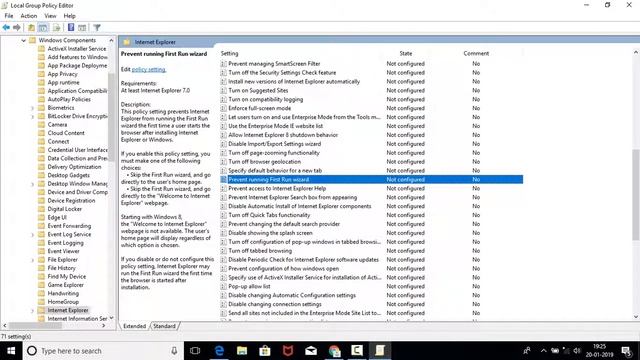640x360 pixels.
Task: Toggle the Show/Hide Action Pane icon
Action: point(82,27)
